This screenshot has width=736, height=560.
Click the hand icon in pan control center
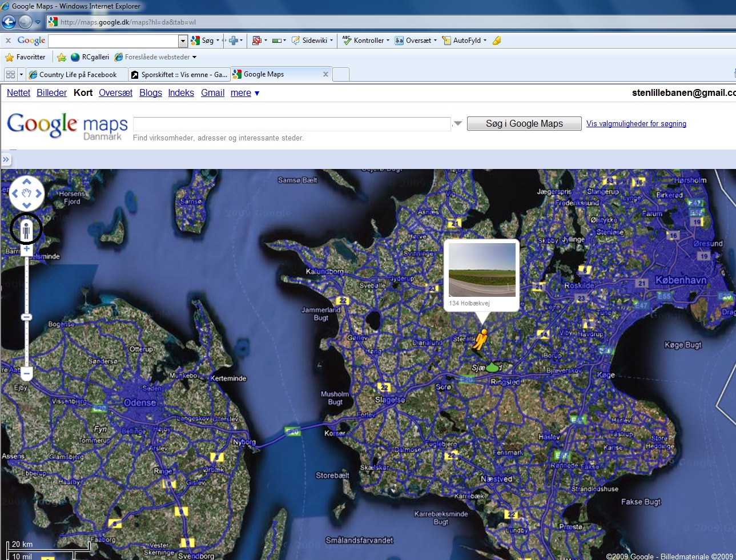26,194
